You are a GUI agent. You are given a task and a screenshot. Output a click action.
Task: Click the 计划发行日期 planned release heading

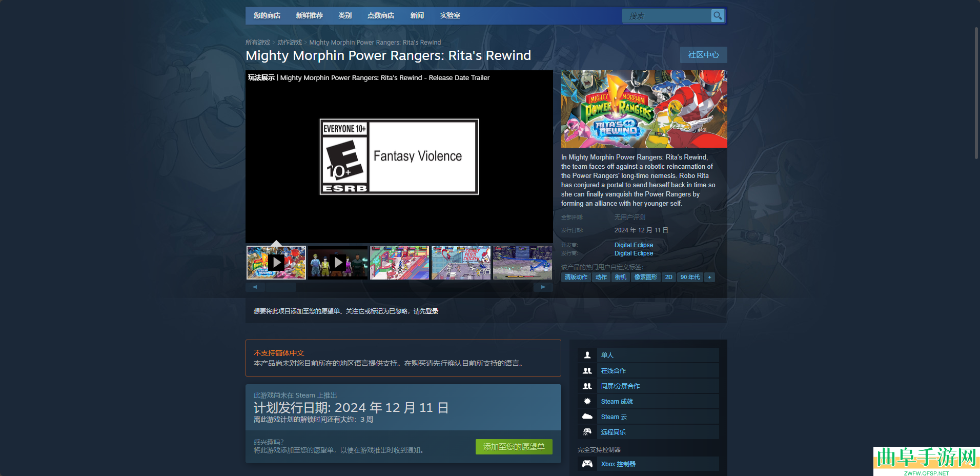(351, 408)
